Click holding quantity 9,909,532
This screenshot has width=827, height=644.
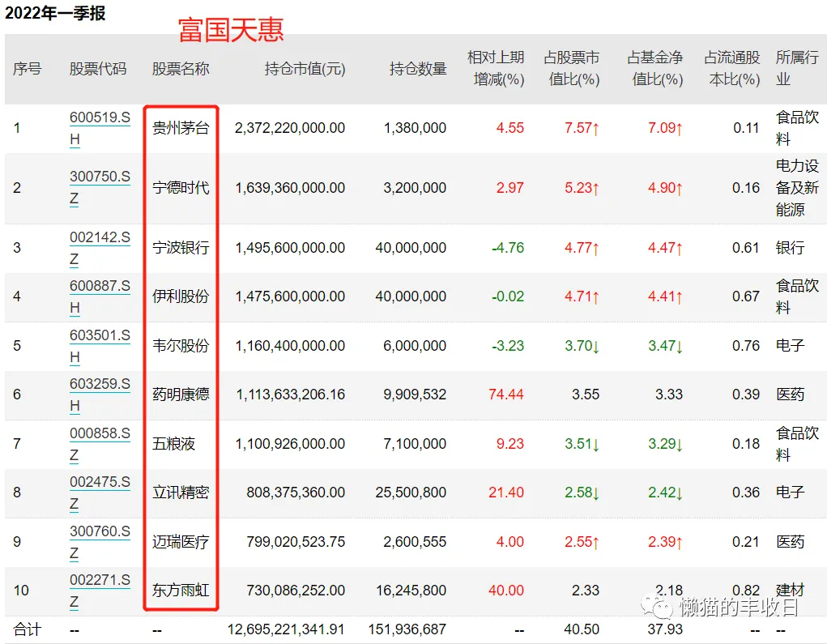pos(415,395)
